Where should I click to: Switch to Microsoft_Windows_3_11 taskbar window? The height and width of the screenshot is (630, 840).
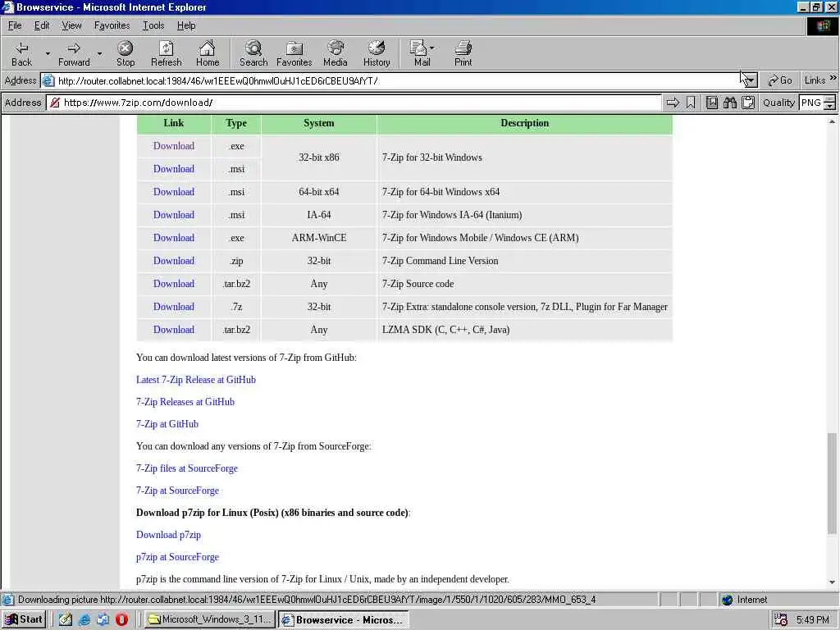click(210, 620)
